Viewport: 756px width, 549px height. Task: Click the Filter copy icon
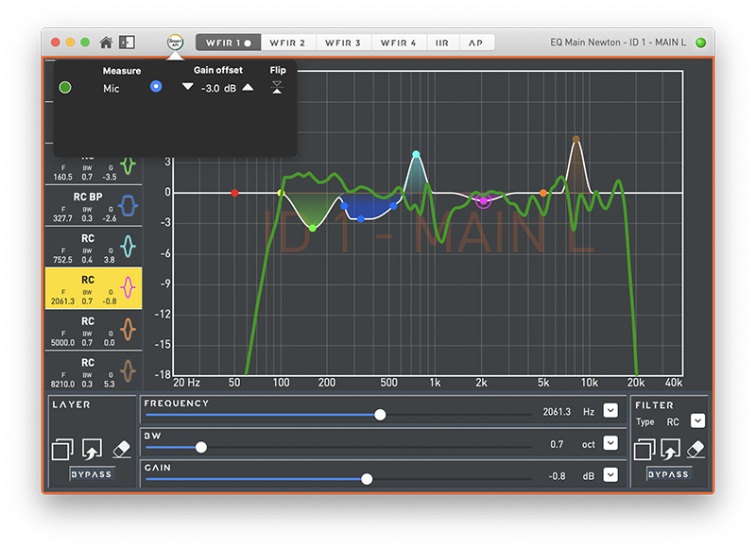coord(644,449)
